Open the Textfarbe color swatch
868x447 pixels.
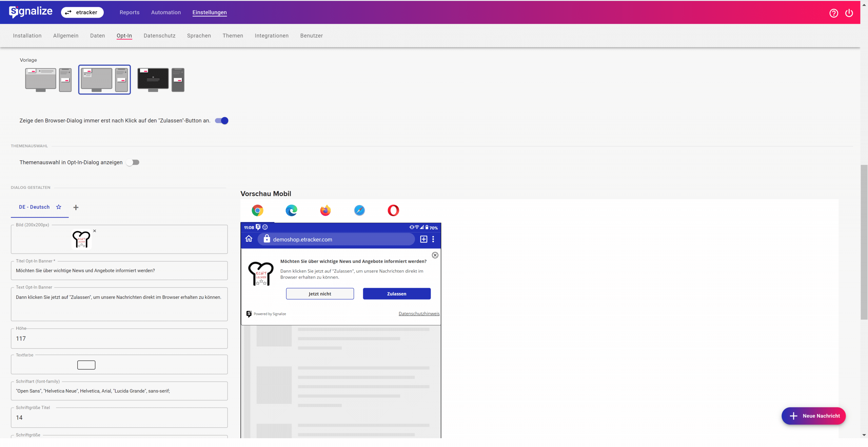(x=86, y=365)
